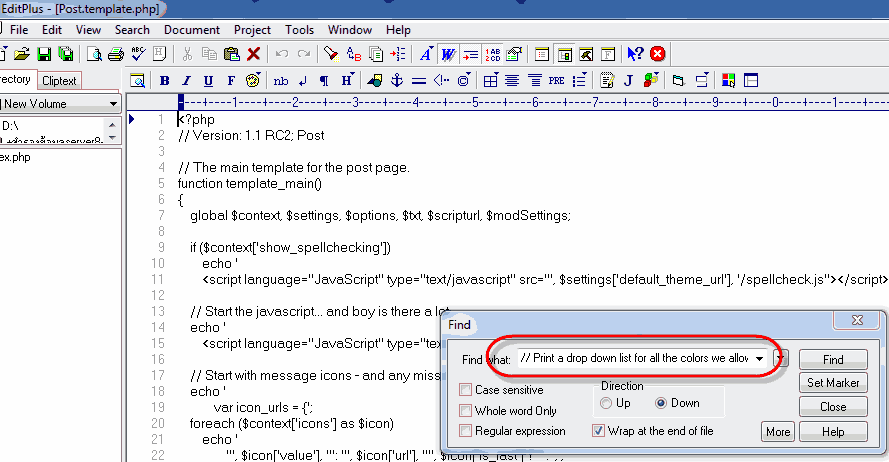Click the Save All icon
Screen dimensions: 889x462
[66, 54]
